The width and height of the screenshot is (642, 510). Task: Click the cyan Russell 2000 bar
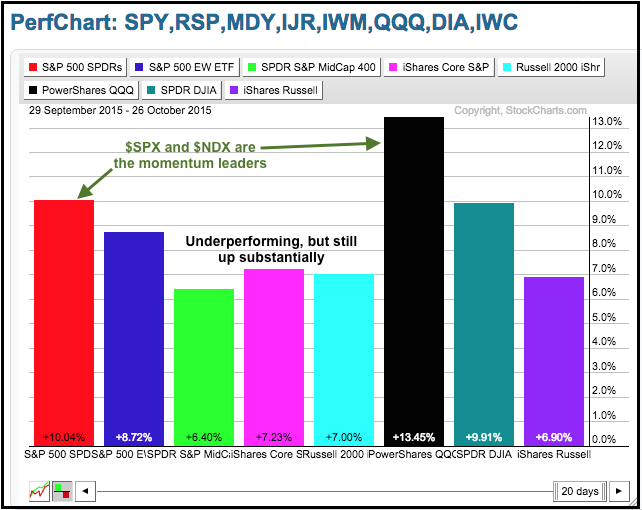[x=344, y=360]
